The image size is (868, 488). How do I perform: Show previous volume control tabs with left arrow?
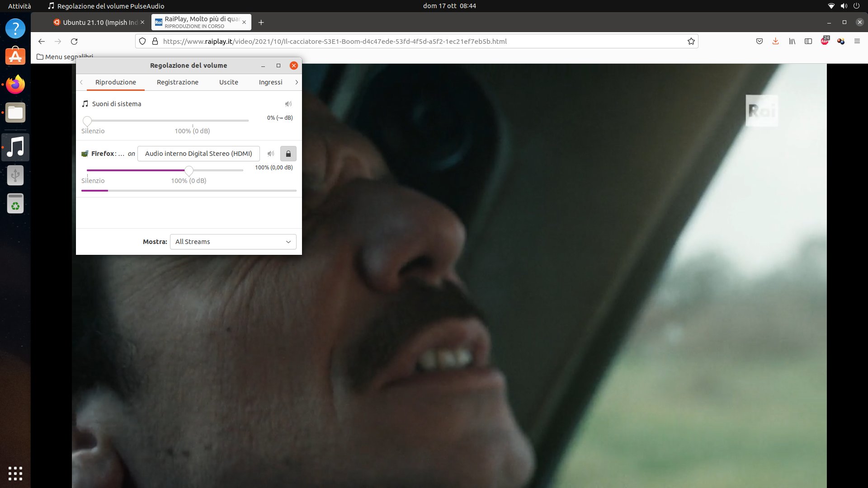coord(81,82)
